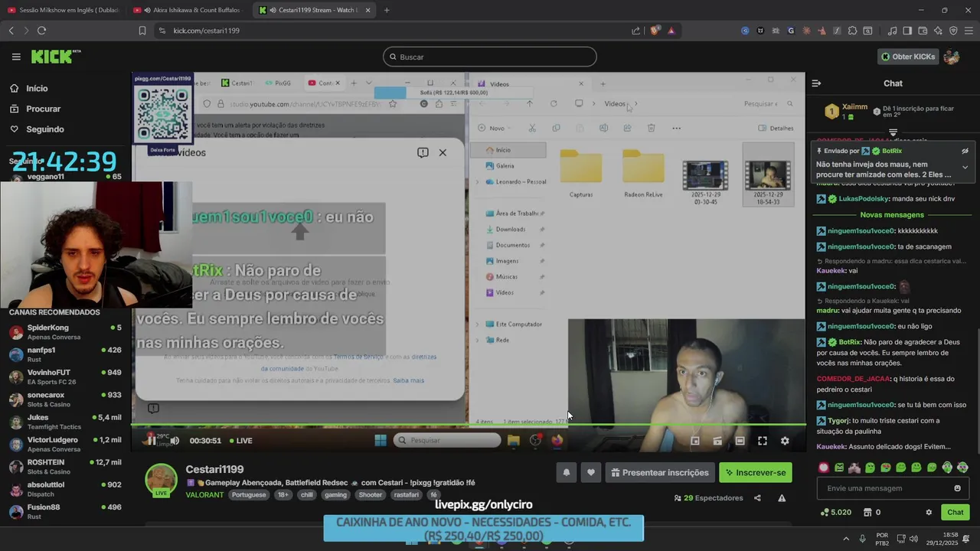Open player settings gear icon
The image size is (980, 551).
click(785, 441)
